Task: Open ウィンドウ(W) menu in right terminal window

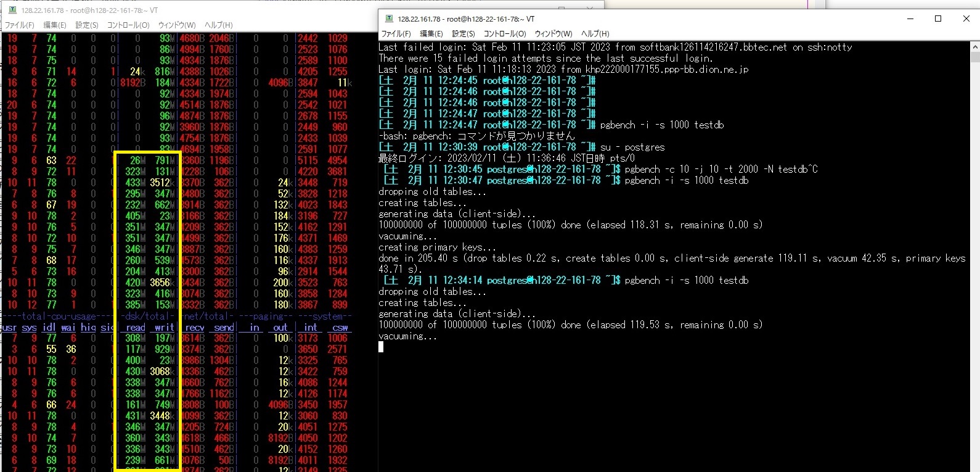Action: 553,34
